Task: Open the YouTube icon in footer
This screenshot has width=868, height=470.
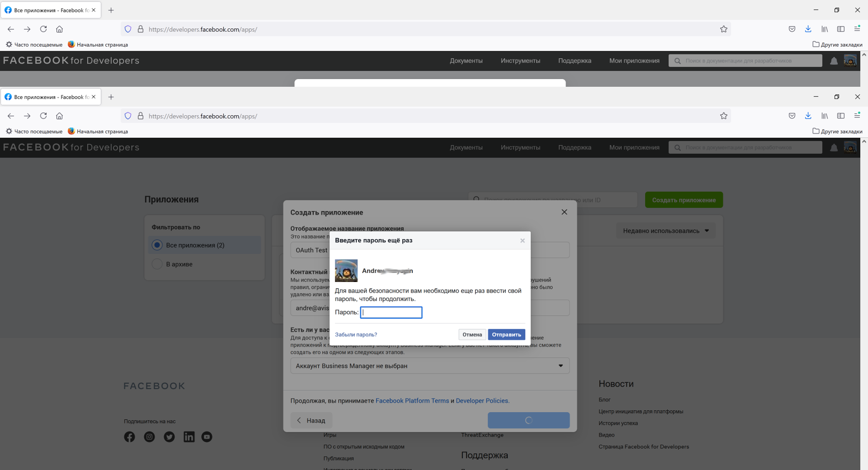Action: 207,437
